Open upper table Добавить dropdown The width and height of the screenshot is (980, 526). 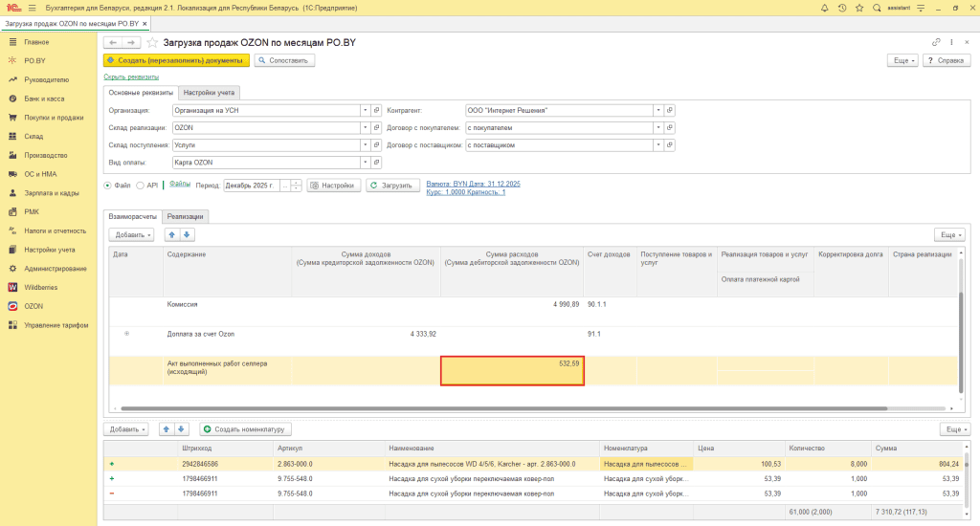(x=133, y=235)
